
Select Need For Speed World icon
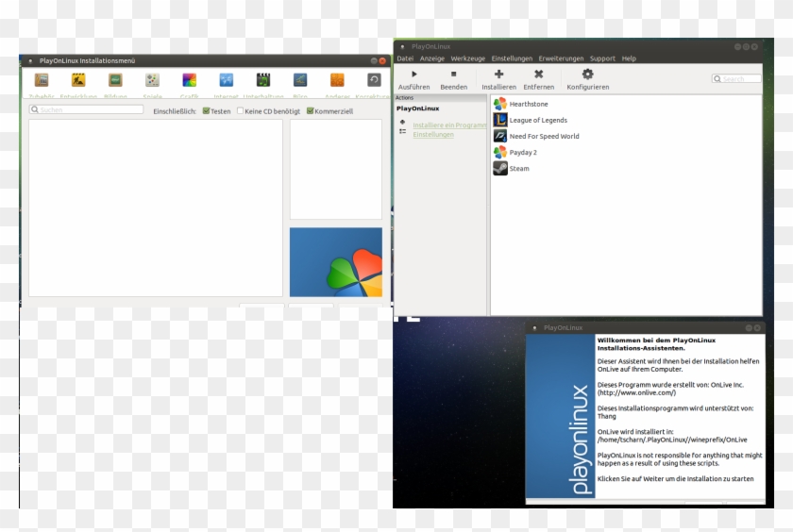pos(500,136)
